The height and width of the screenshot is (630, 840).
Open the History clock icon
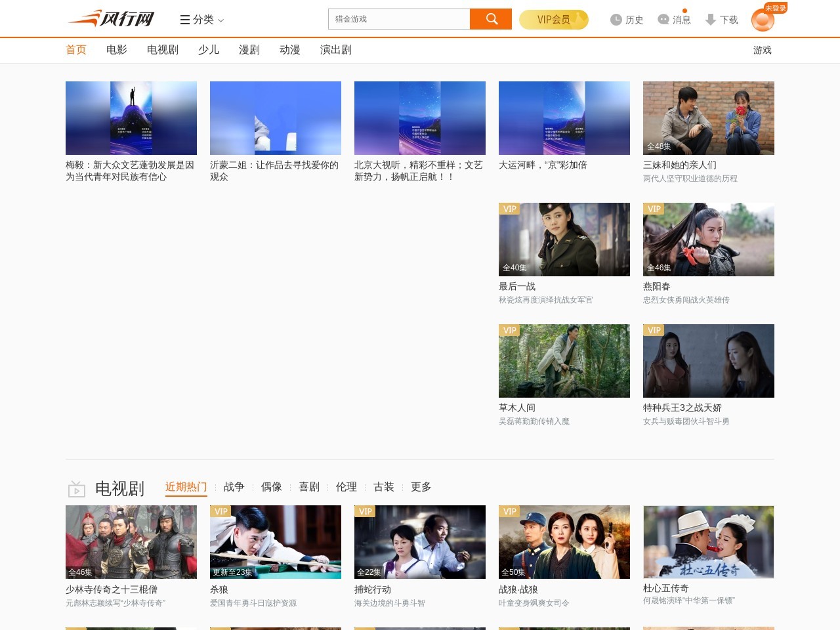(616, 20)
